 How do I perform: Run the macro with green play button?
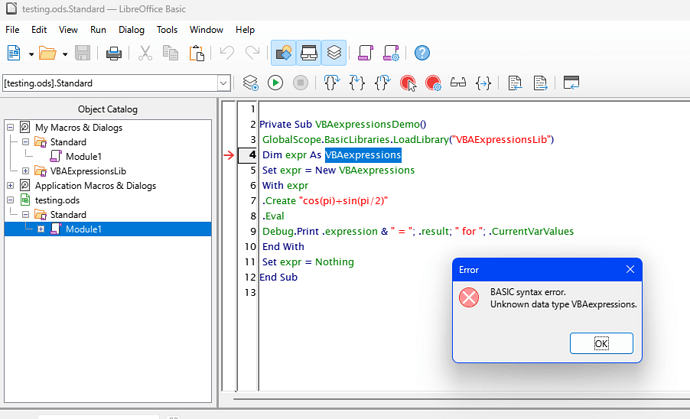pyautogui.click(x=275, y=83)
